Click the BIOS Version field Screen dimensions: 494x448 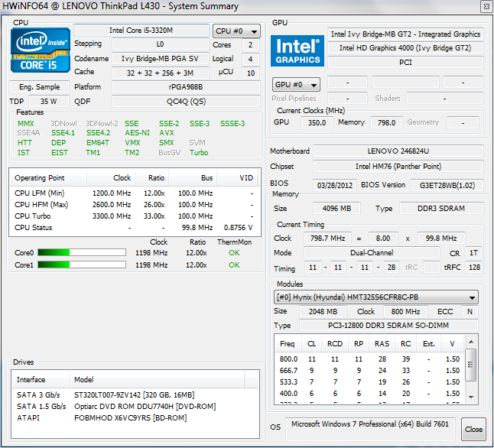446,184
